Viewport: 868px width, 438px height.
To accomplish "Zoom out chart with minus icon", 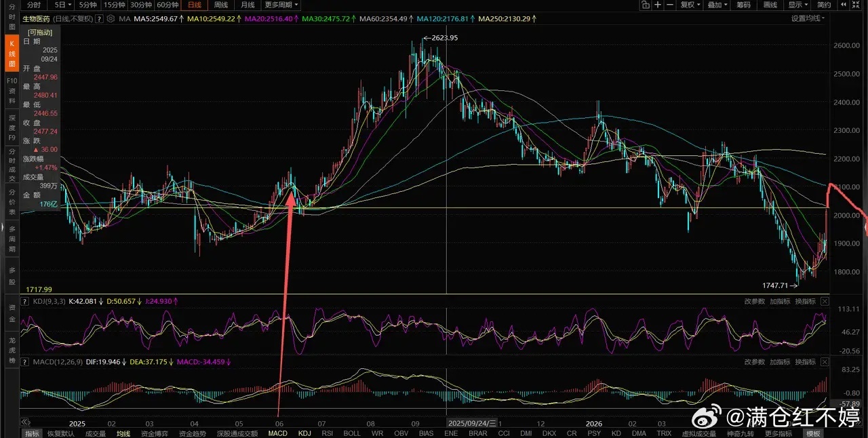I will tap(670, 5).
